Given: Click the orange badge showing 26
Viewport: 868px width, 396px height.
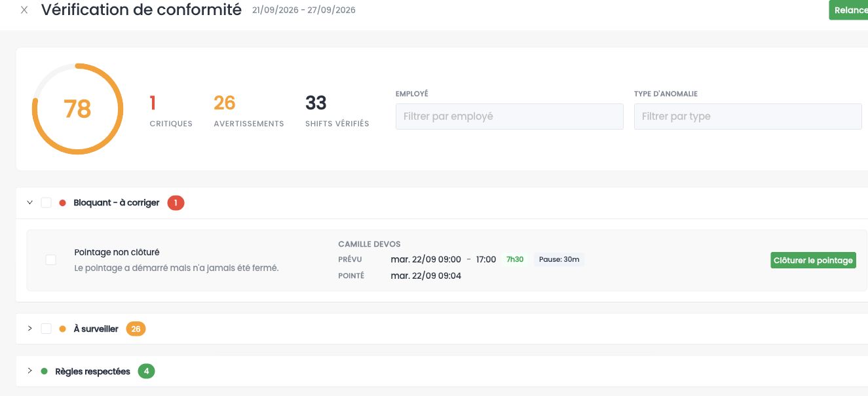Looking at the screenshot, I should tap(136, 329).
